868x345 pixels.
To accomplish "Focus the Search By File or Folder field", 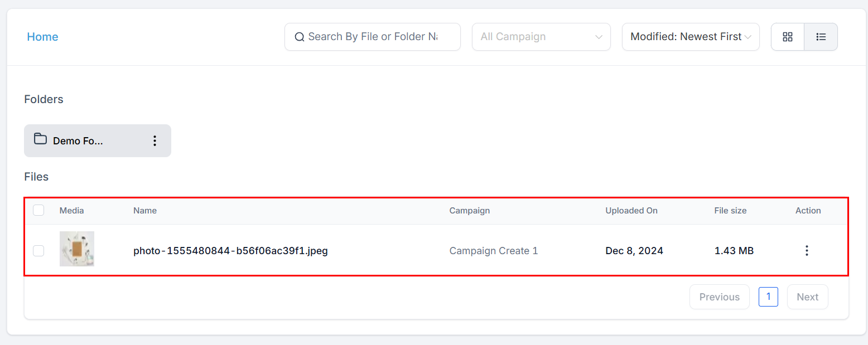I will click(373, 37).
